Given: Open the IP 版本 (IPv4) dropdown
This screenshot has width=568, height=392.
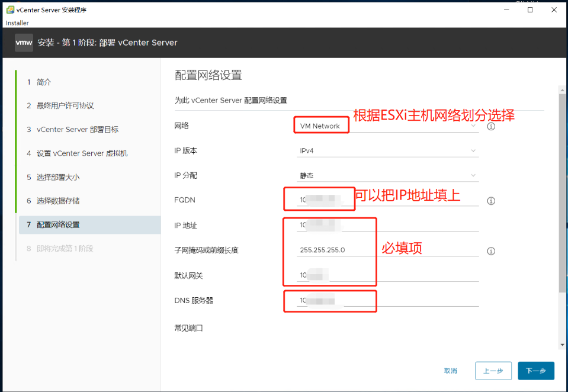Looking at the screenshot, I should [387, 151].
